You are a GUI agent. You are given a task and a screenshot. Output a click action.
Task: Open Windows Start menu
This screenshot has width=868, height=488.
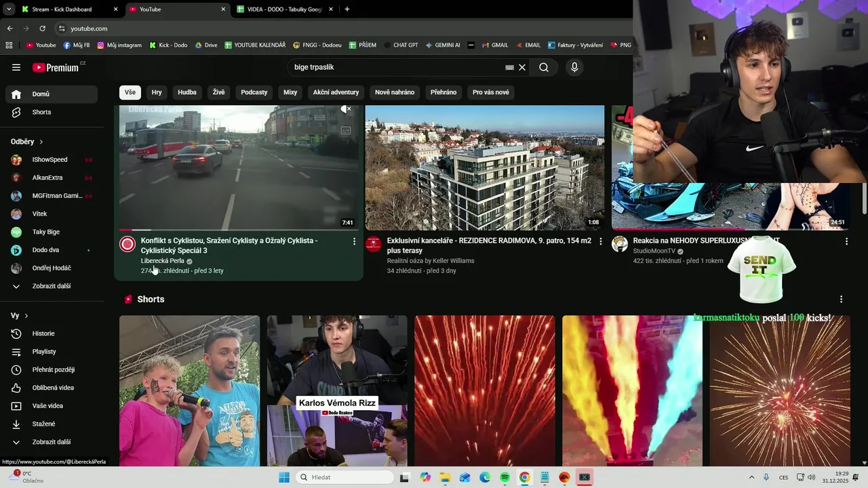[284, 477]
